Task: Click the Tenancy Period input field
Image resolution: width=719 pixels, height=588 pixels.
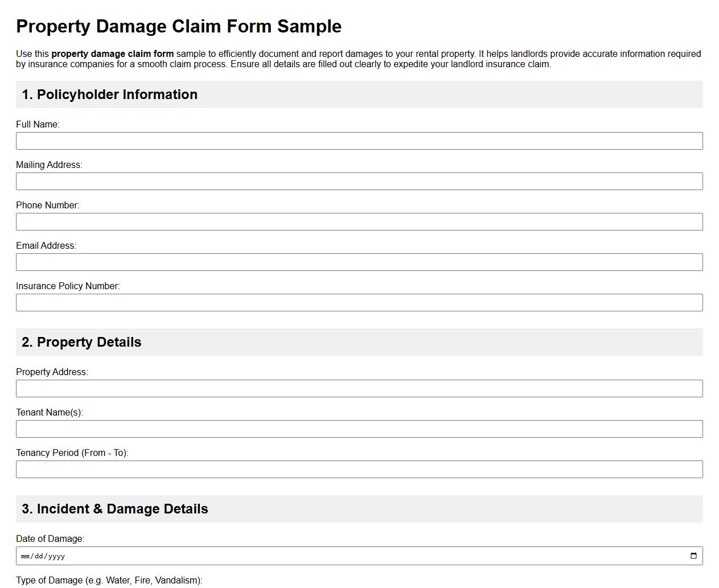Action: coord(359,469)
